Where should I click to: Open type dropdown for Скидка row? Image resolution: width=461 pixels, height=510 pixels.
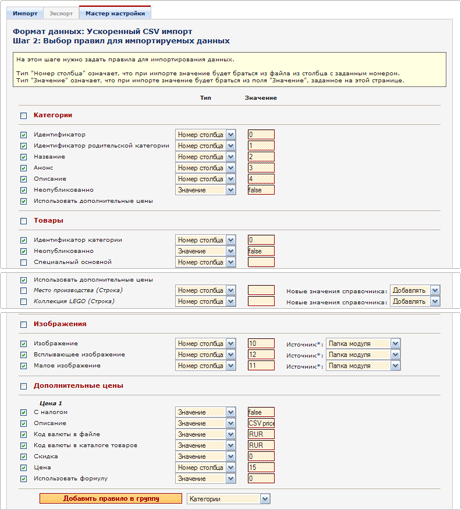pyautogui.click(x=206, y=457)
